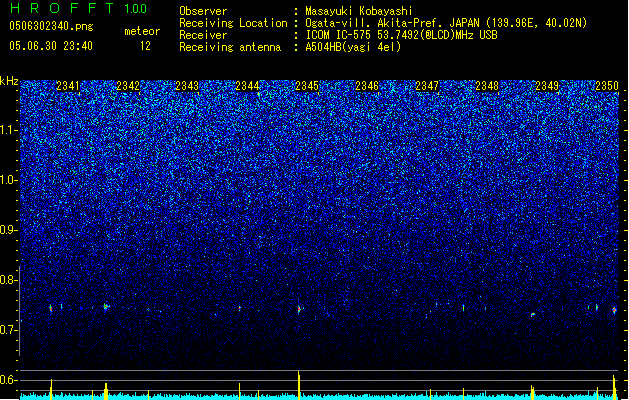Click the Receiver label

tap(203, 35)
